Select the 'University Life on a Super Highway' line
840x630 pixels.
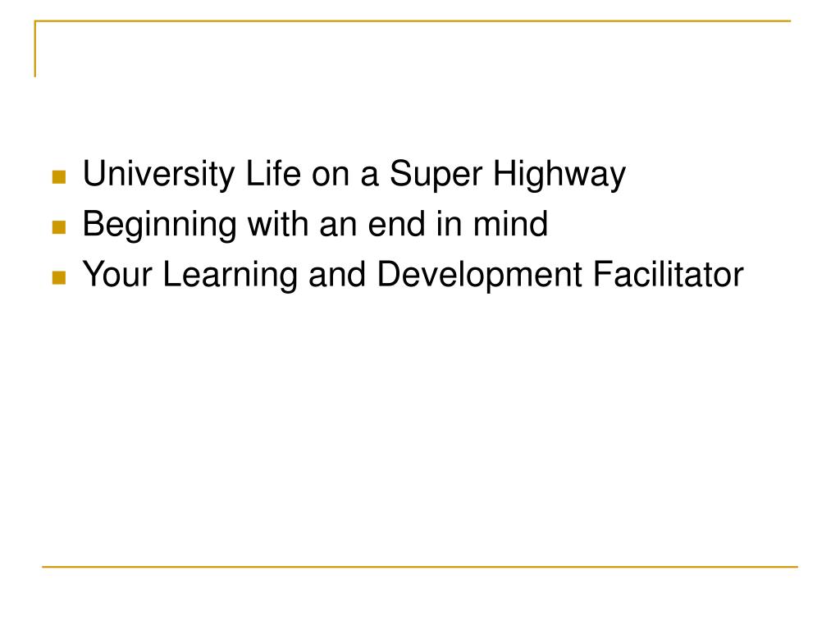(354, 174)
